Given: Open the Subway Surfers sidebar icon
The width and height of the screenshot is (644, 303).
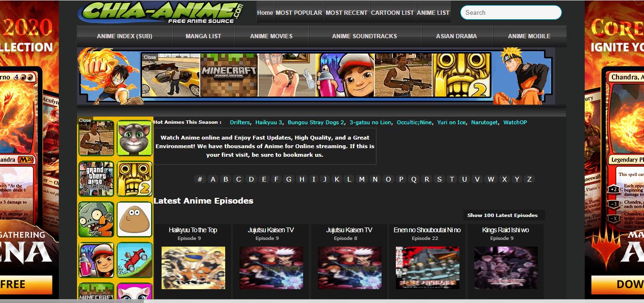Looking at the screenshot, I should 96,260.
